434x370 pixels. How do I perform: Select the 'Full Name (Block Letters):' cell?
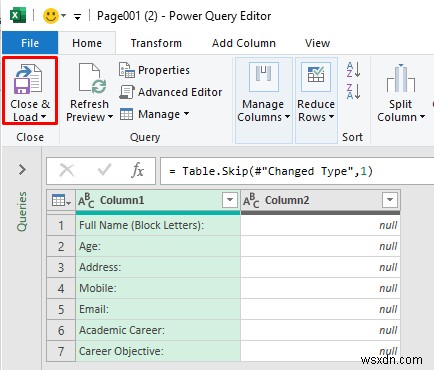(x=158, y=225)
